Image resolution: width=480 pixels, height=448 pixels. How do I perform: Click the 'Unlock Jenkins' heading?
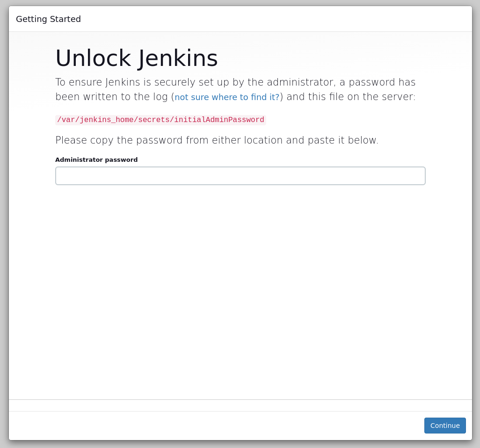point(136,58)
